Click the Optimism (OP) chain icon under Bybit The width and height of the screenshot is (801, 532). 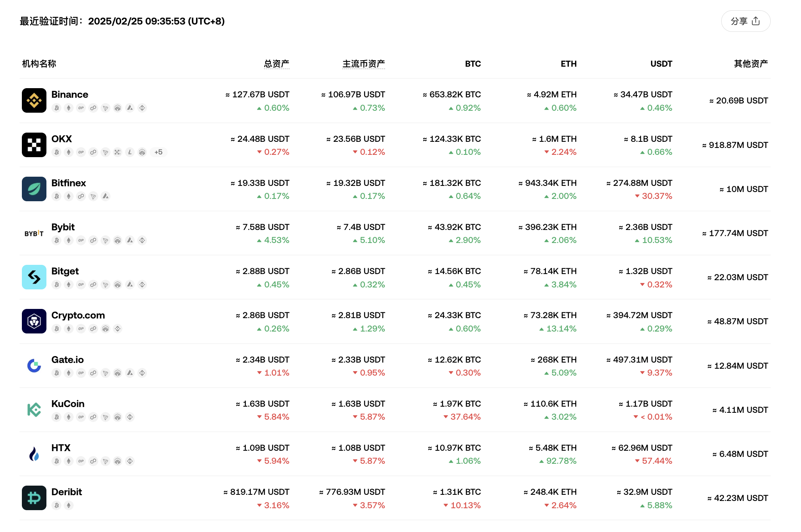coord(81,240)
